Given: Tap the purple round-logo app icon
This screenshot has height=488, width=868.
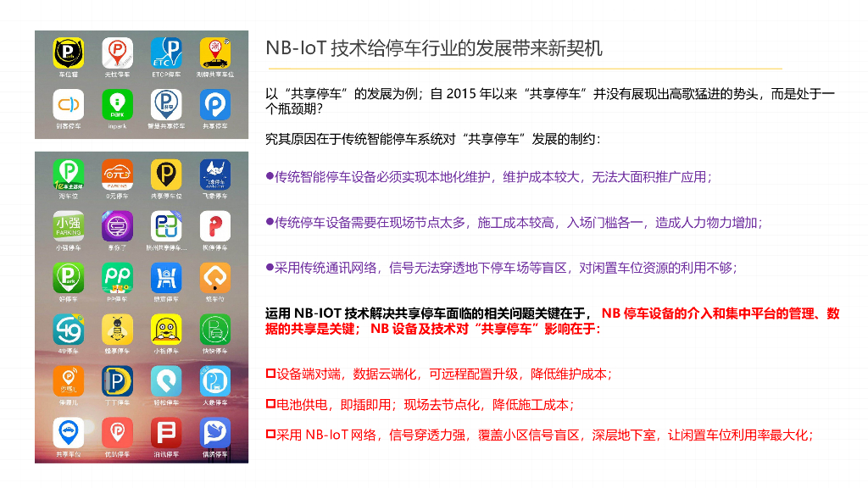Looking at the screenshot, I should 117,226.
